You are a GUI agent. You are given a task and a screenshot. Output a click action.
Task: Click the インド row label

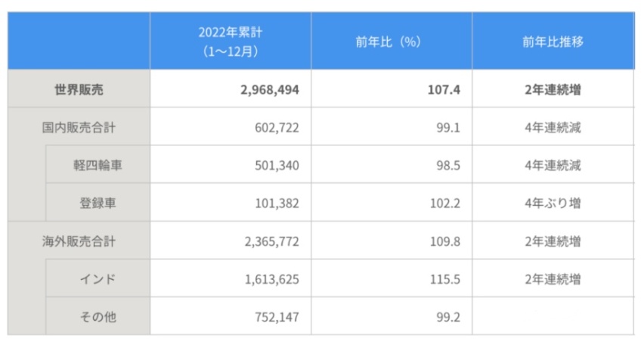[x=98, y=279]
